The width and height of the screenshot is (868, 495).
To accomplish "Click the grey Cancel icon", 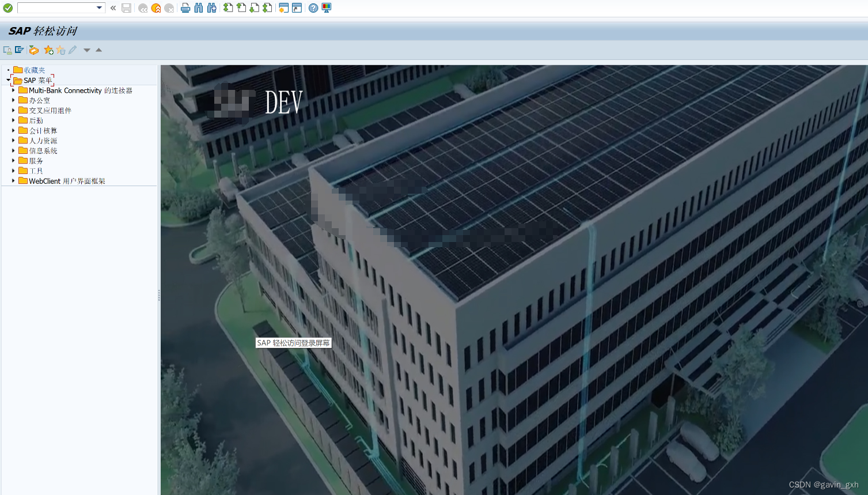I will (x=169, y=8).
